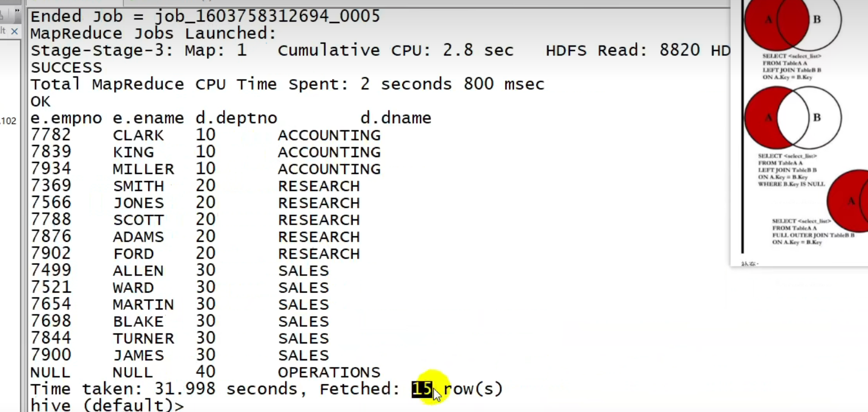Screen dimensions: 868x412
Task: Click empno 7782 in first row
Action: pyautogui.click(x=50, y=135)
